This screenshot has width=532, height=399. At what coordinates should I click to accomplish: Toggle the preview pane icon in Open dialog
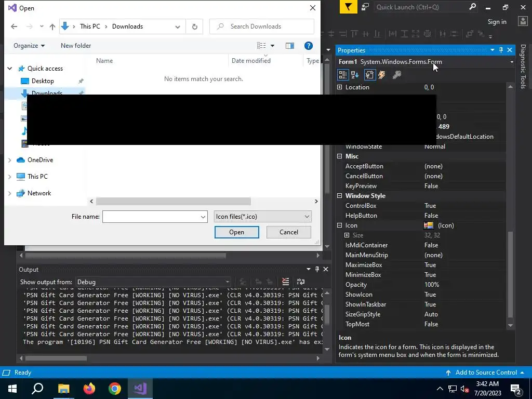(x=290, y=46)
